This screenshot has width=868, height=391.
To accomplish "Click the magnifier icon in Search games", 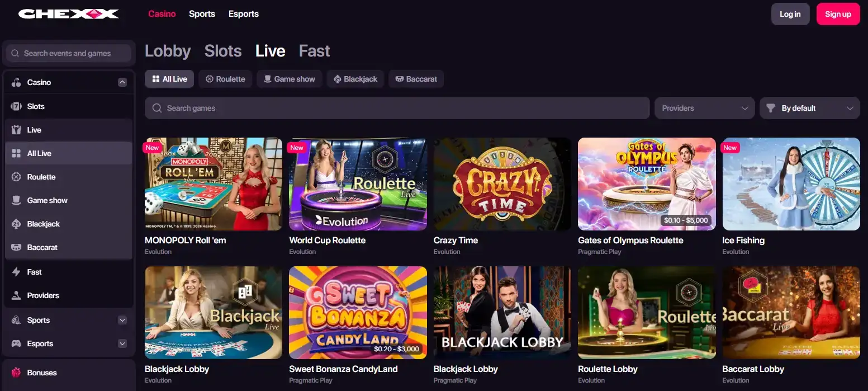I will coord(157,108).
